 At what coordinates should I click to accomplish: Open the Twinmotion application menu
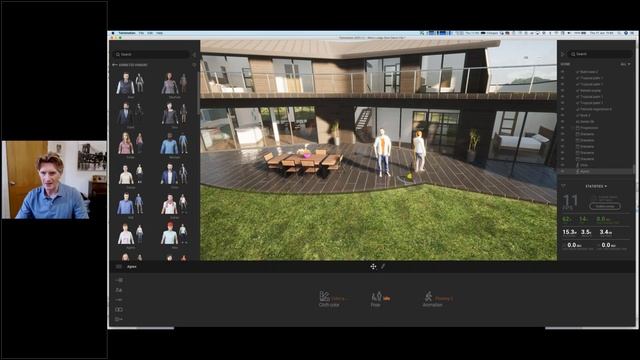click(127, 33)
